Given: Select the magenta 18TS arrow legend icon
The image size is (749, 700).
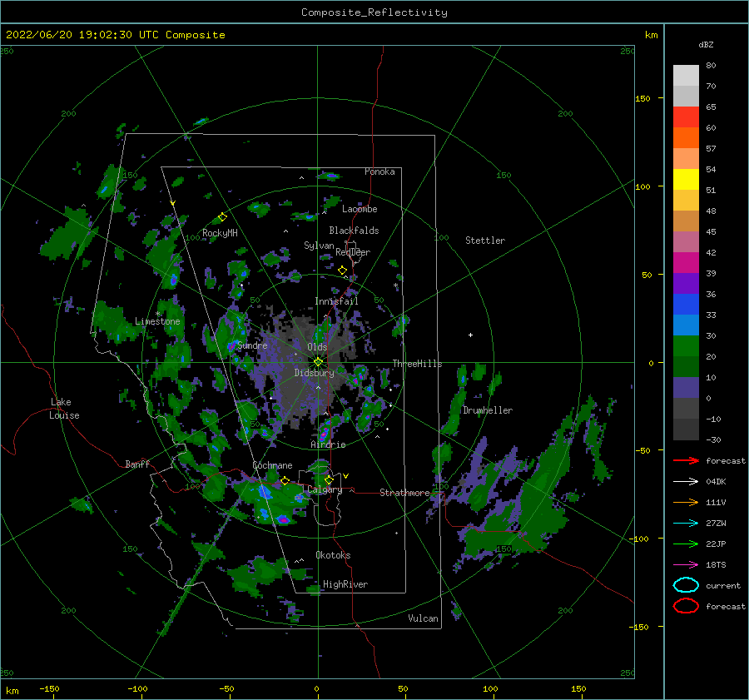Looking at the screenshot, I should click(686, 565).
